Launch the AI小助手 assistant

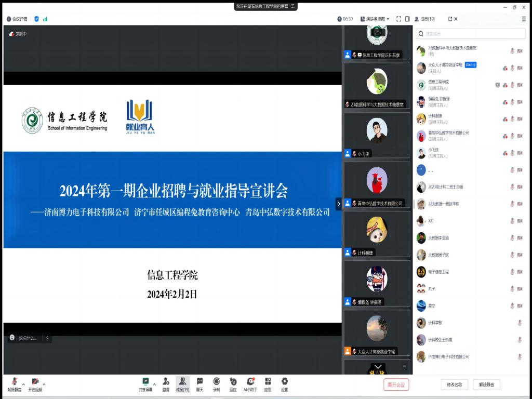(250, 384)
